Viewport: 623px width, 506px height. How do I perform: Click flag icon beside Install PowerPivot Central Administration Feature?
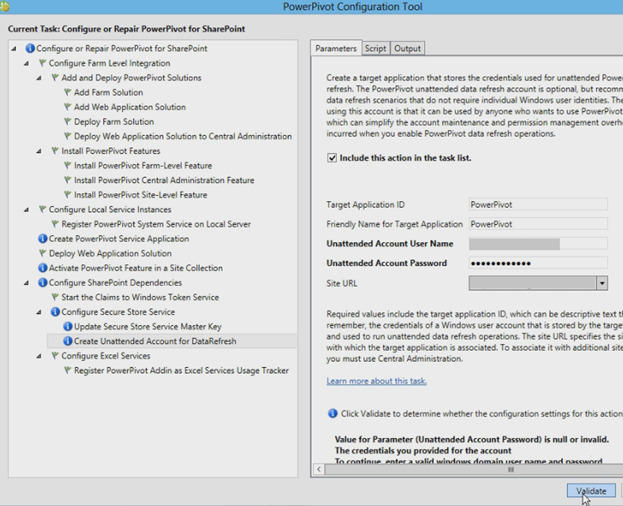pos(68,180)
